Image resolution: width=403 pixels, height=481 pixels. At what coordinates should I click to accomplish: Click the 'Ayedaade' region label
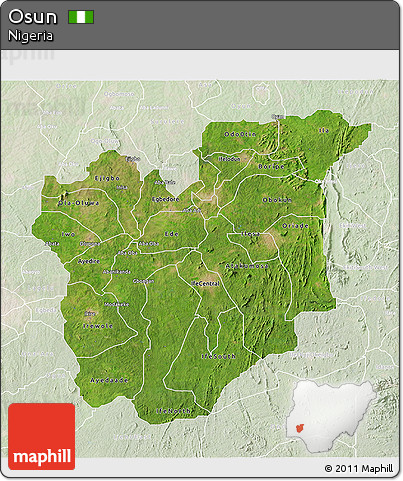coord(109,380)
